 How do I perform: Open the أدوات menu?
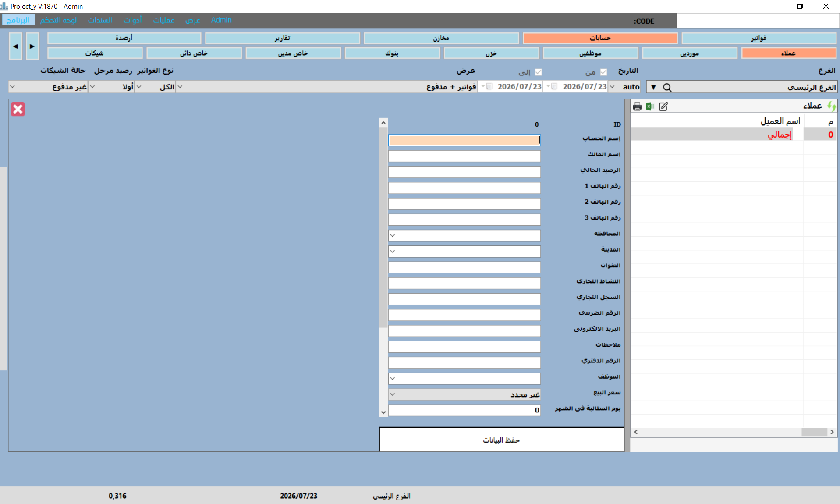[x=132, y=20]
